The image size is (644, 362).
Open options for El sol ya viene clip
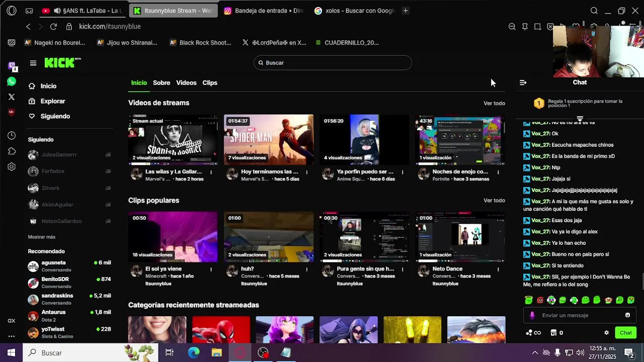click(211, 269)
